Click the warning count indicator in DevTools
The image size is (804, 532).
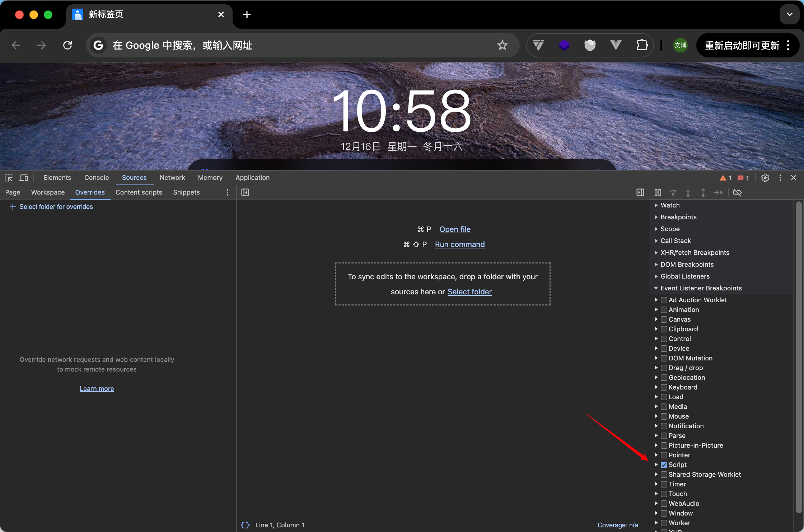pos(724,178)
